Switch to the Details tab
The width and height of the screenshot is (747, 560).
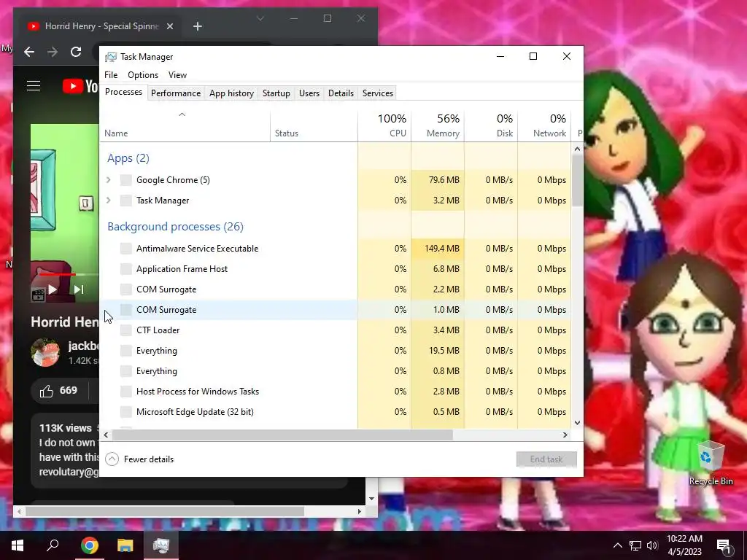(341, 93)
